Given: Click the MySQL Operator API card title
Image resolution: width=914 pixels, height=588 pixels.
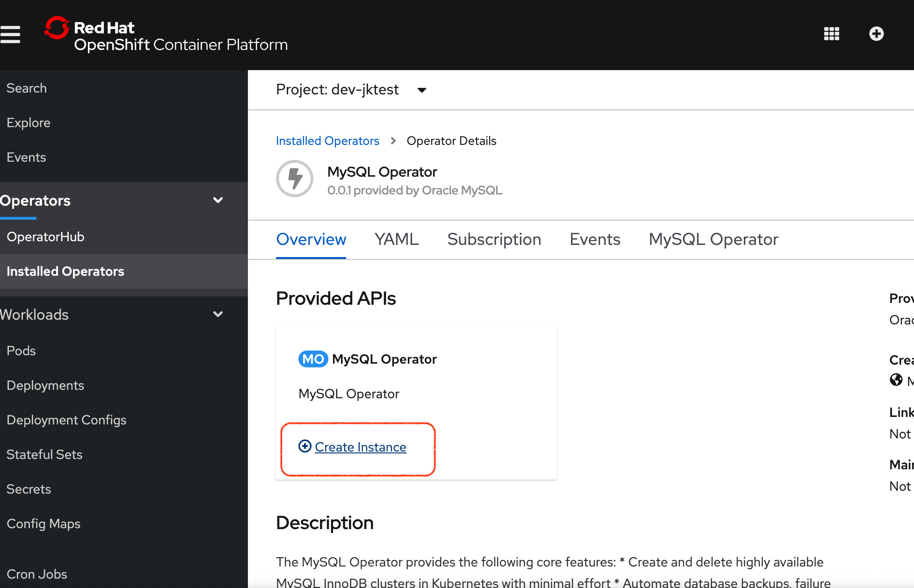Looking at the screenshot, I should click(x=384, y=359).
